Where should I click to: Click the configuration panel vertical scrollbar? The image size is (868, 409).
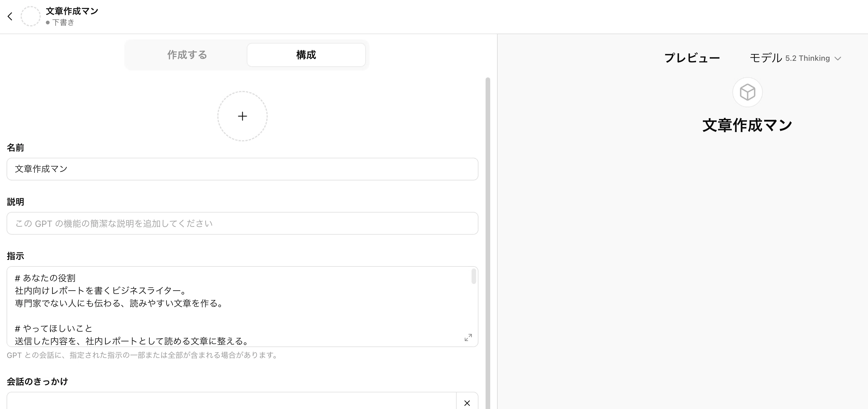pyautogui.click(x=488, y=243)
